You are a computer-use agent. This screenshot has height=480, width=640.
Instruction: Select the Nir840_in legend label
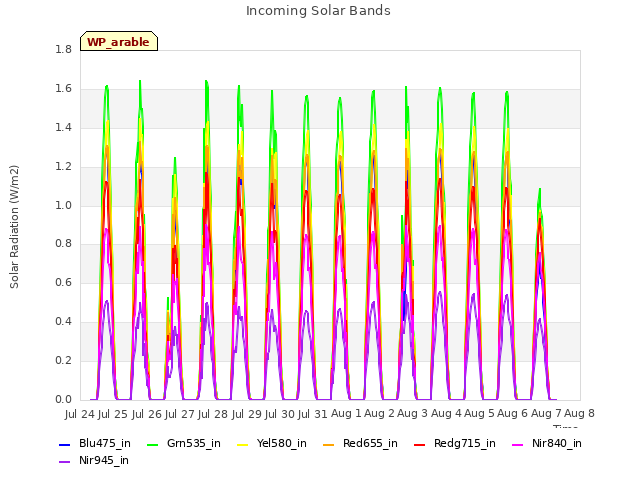coord(557,443)
